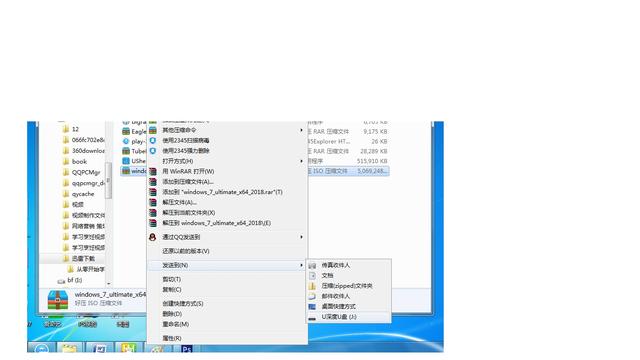Click the U深度U盘 (J:) drive icon
Screen dimensions: 640x360
point(312,317)
